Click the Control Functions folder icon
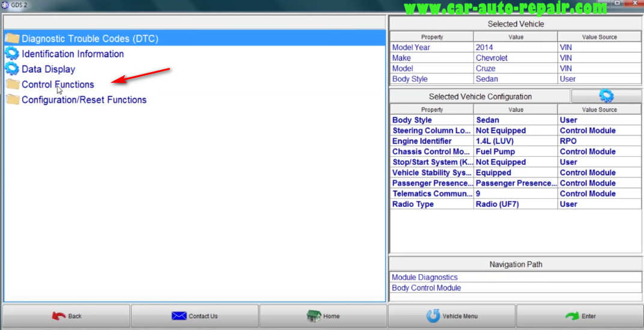Screen dimensions: 644x330 13,84
